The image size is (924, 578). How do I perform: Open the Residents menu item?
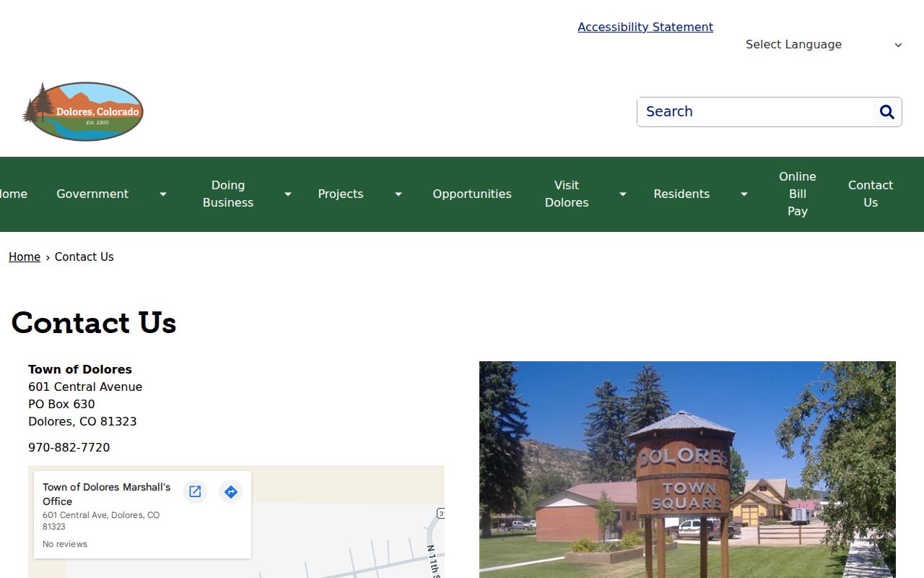(681, 194)
